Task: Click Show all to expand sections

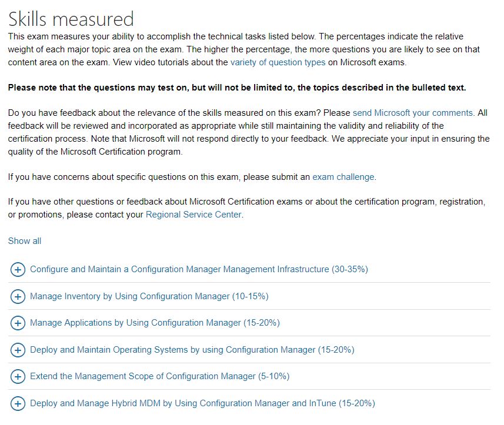Action: point(25,241)
